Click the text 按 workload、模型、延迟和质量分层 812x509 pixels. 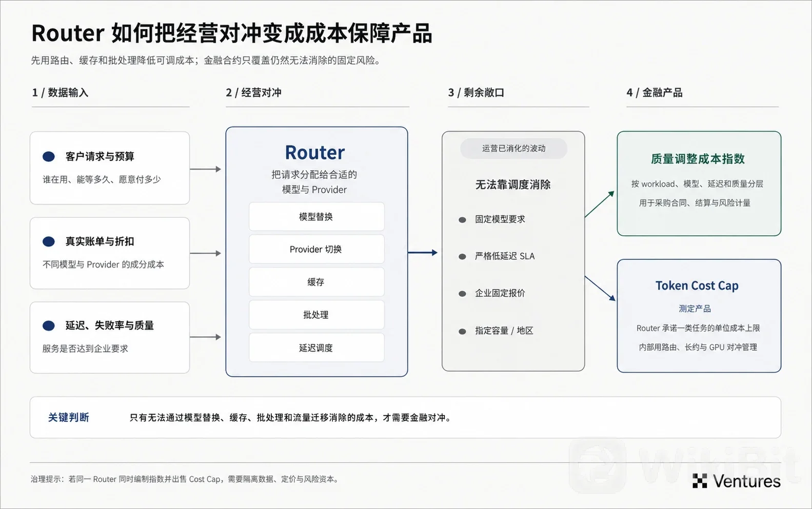tap(697, 184)
